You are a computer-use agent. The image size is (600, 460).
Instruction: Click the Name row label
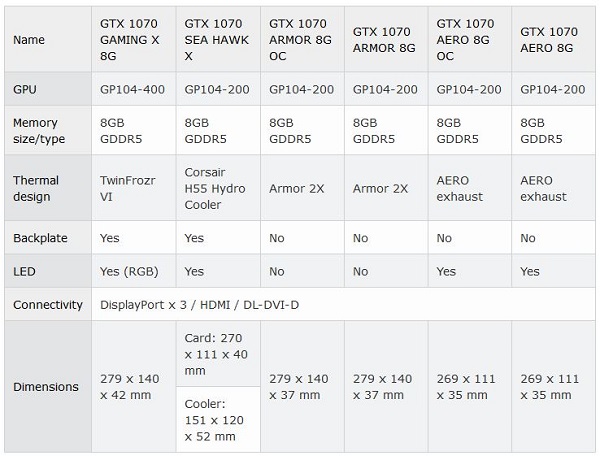point(30,40)
